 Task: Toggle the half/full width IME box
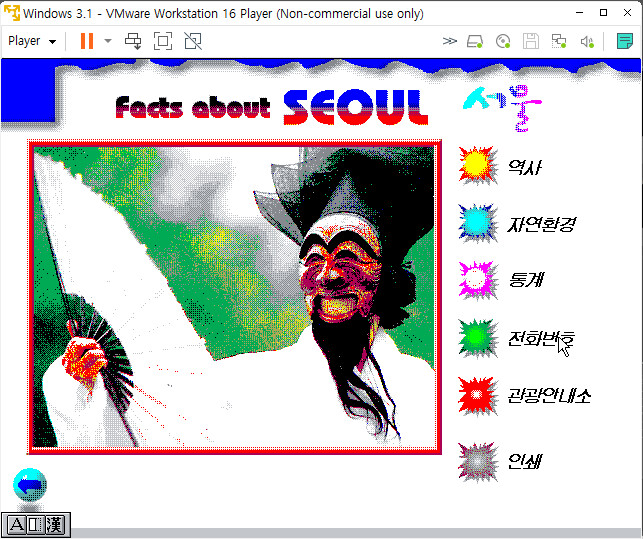(36, 525)
